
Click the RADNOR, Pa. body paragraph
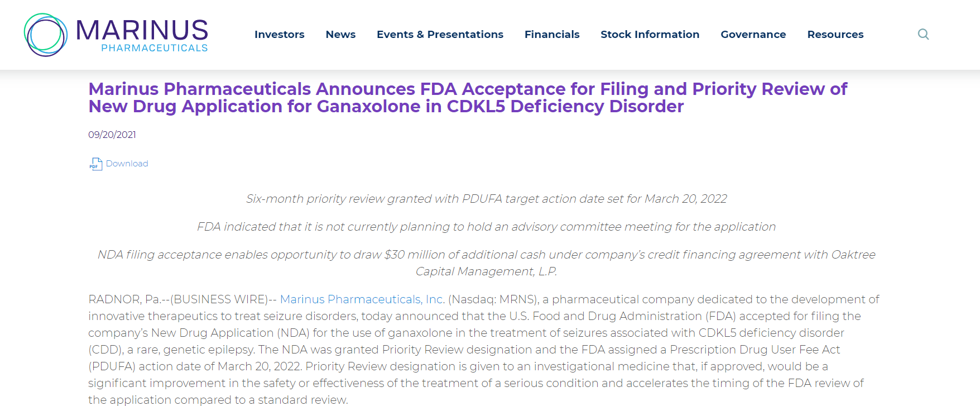click(x=483, y=350)
